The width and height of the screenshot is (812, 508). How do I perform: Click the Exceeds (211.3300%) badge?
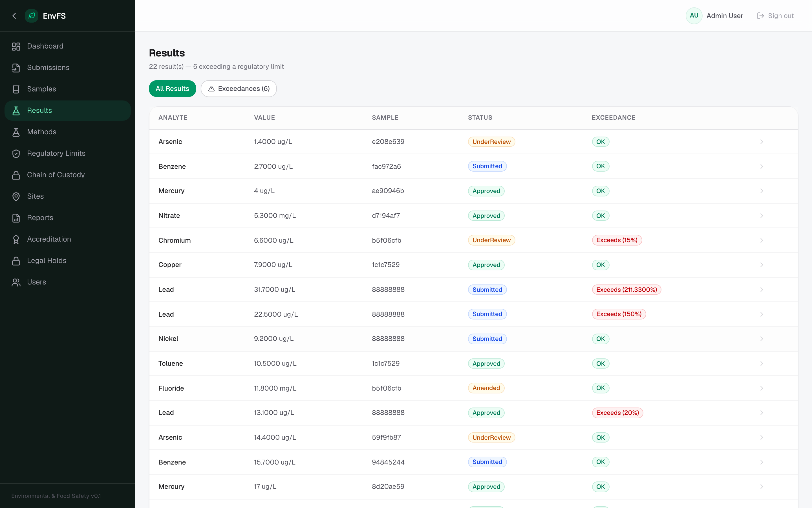point(626,290)
